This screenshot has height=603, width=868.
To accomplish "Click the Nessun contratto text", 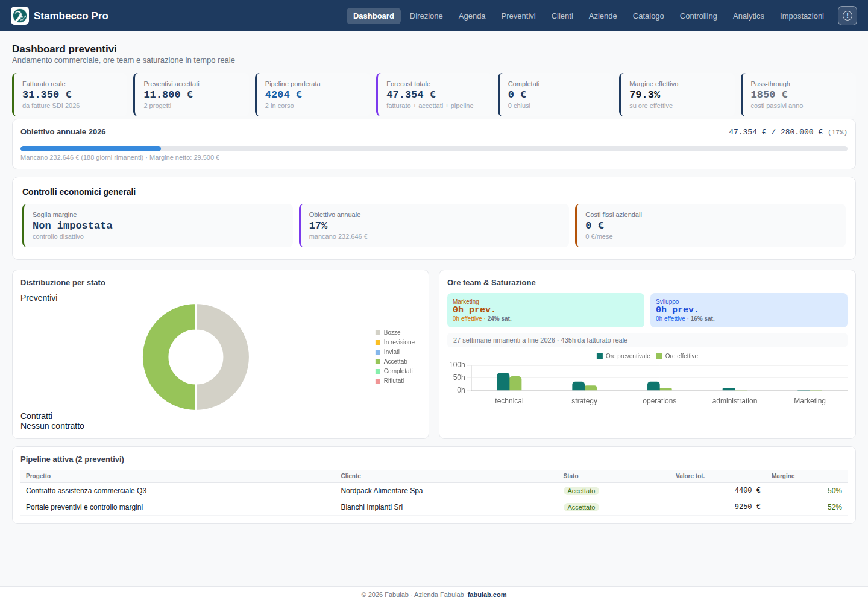I will 52,426.
